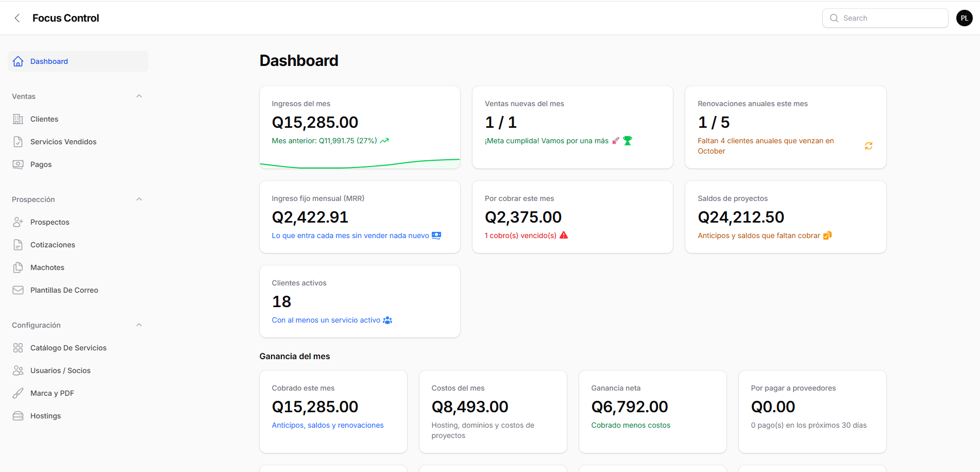Click the Prospectos user-plus icon
The image size is (980, 472).
coord(18,222)
